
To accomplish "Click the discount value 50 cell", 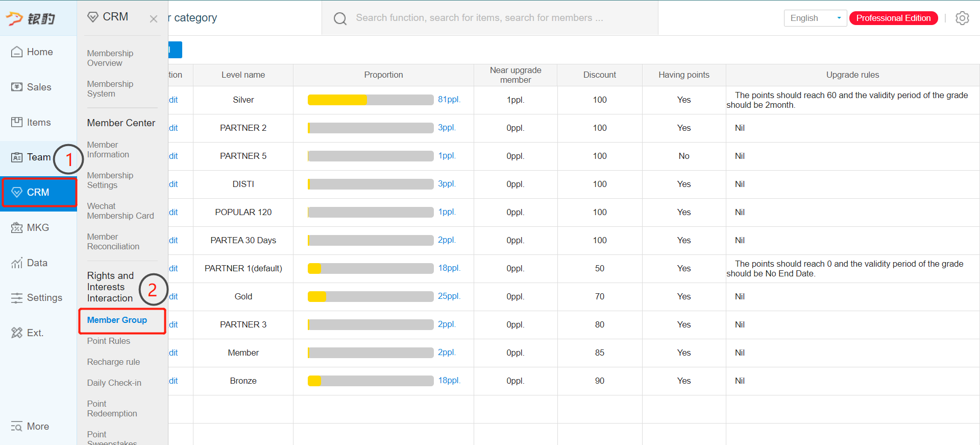I will [x=600, y=269].
